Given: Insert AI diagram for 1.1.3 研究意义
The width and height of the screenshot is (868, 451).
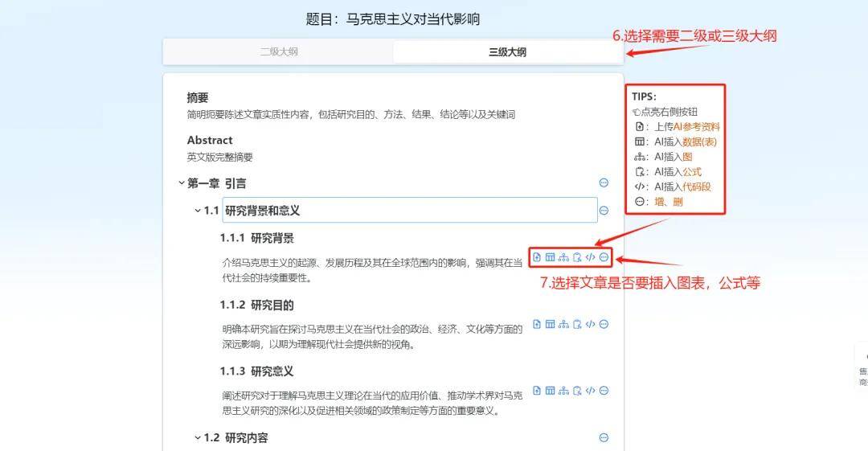Looking at the screenshot, I should click(x=563, y=391).
